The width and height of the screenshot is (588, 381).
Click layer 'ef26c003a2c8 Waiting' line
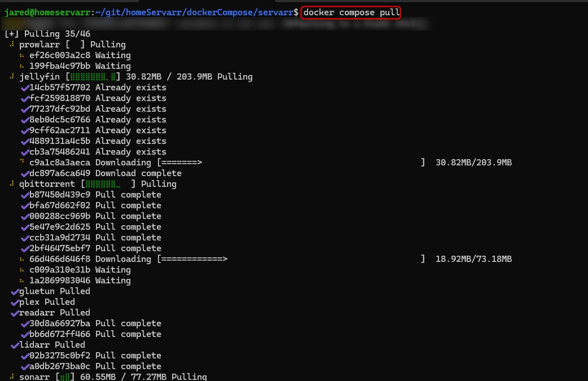[x=80, y=55]
